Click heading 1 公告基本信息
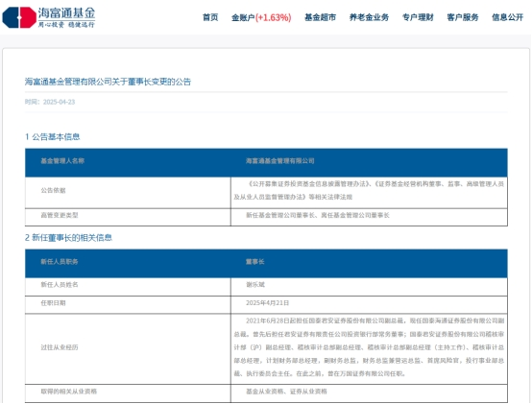Viewport: 532px width, 404px height. [x=52, y=137]
